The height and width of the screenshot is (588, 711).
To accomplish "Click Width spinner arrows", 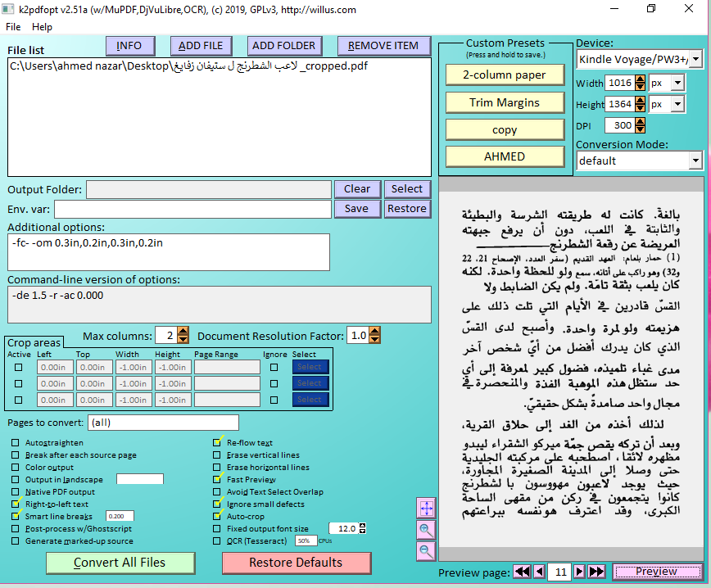I will tap(640, 83).
